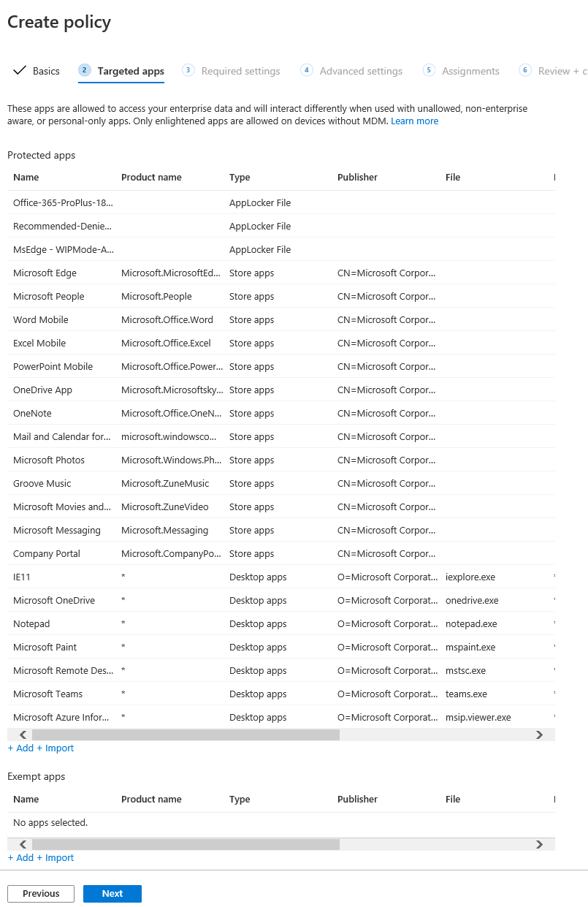Click the right scroll arrow under Protected apps

tap(539, 735)
